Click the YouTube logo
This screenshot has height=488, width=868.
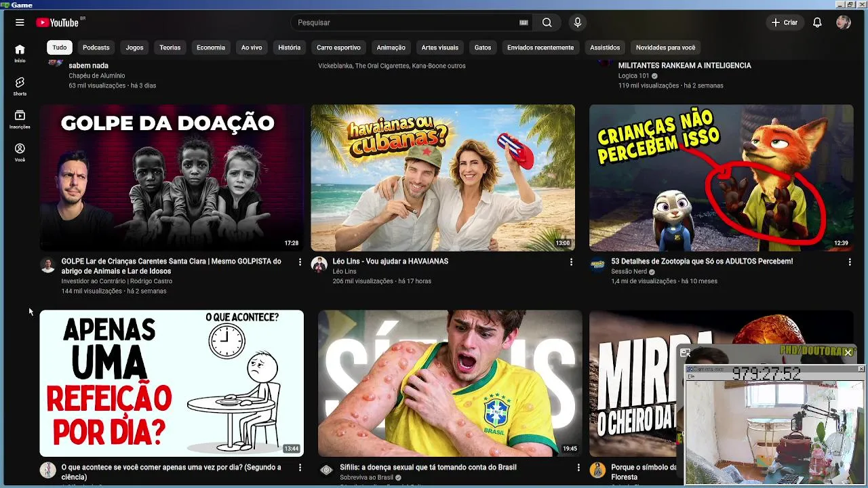[58, 22]
